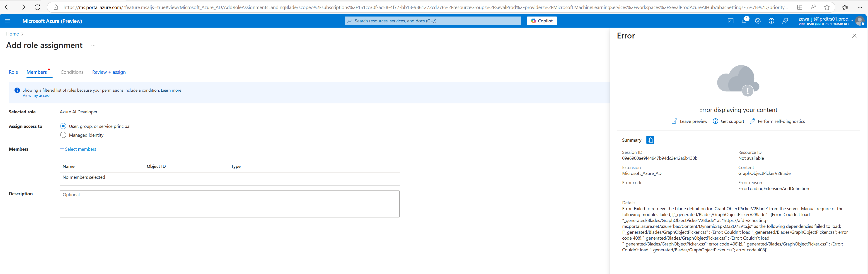Copy the error summary to clipboard
The height and width of the screenshot is (274, 868).
click(650, 140)
